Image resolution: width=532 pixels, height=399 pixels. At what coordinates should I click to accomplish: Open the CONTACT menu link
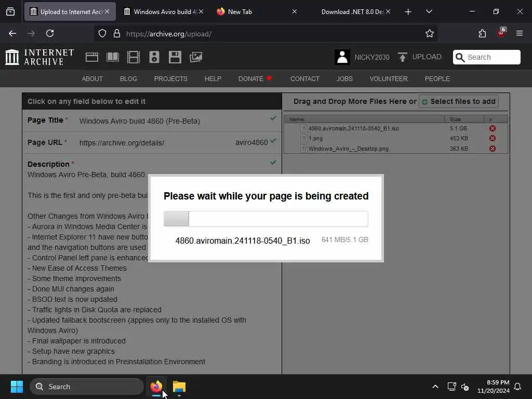[305, 79]
